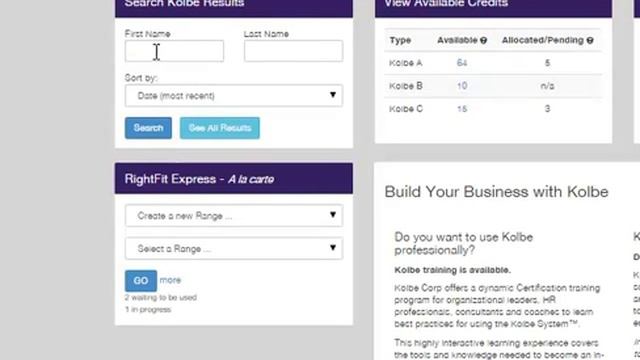Click the Kolbe C available credits 15
The width and height of the screenshot is (640, 360).
click(x=462, y=109)
